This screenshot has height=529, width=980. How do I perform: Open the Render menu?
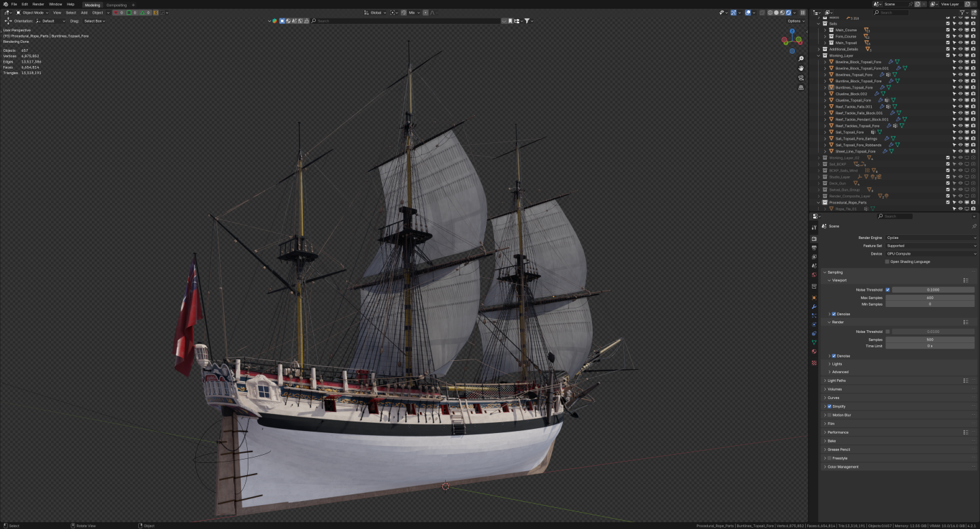(x=38, y=4)
